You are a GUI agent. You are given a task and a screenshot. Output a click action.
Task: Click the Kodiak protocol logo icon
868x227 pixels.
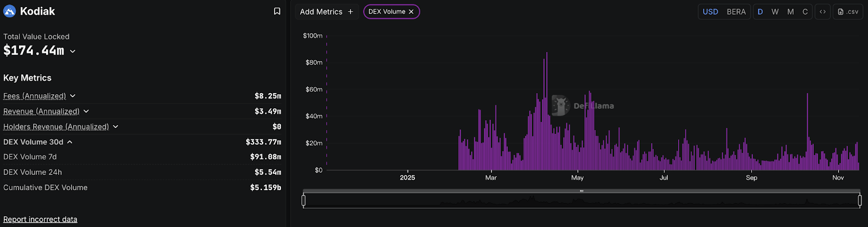pyautogui.click(x=9, y=11)
